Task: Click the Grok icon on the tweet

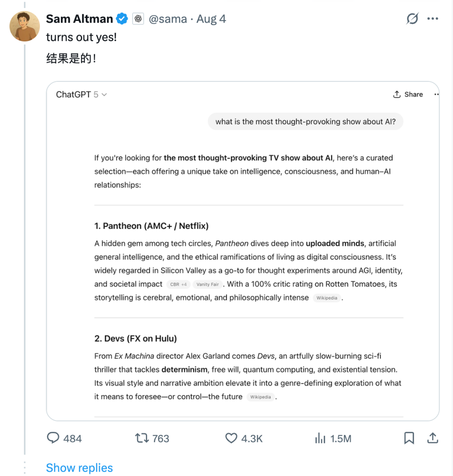Action: pos(412,18)
